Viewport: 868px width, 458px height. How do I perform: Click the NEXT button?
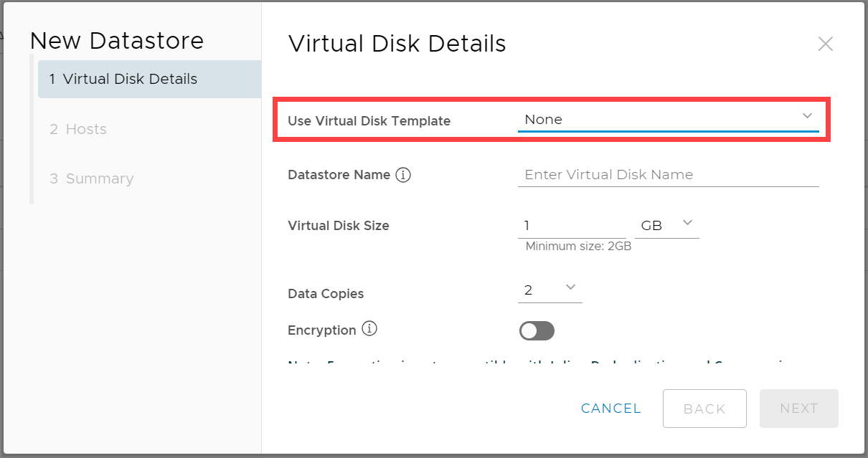pyautogui.click(x=798, y=409)
